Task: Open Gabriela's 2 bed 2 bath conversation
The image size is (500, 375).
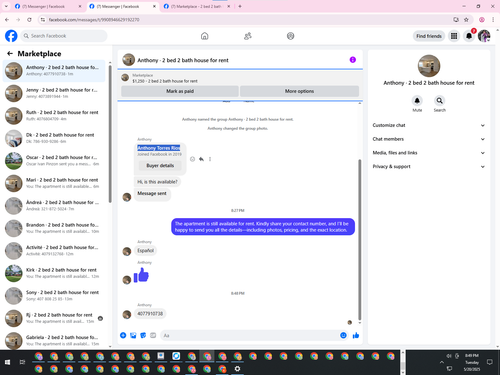Action: 54,340
